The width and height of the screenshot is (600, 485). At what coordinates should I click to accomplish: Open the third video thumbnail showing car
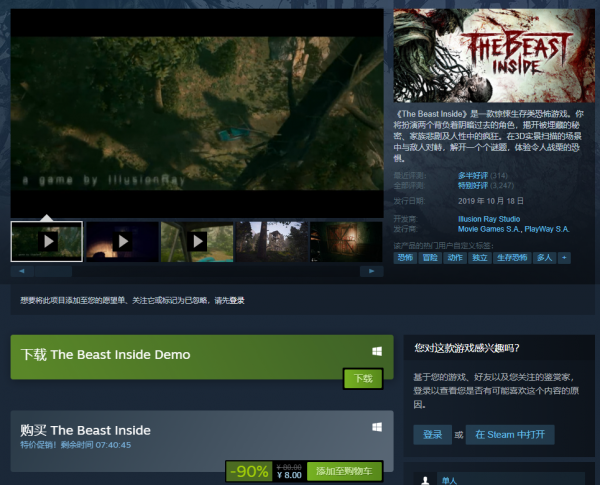pyautogui.click(x=197, y=242)
